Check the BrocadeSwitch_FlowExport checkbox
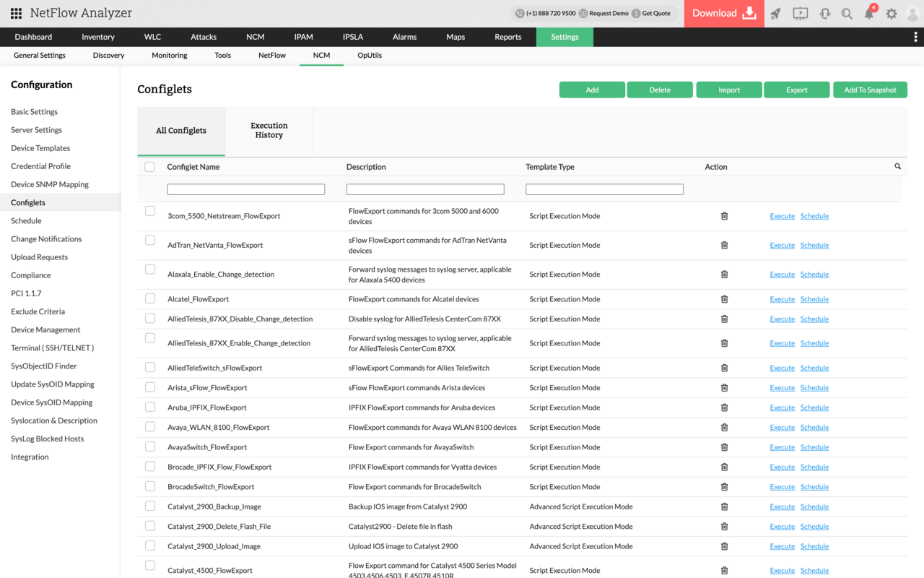Image resolution: width=924 pixels, height=578 pixels. (x=150, y=486)
